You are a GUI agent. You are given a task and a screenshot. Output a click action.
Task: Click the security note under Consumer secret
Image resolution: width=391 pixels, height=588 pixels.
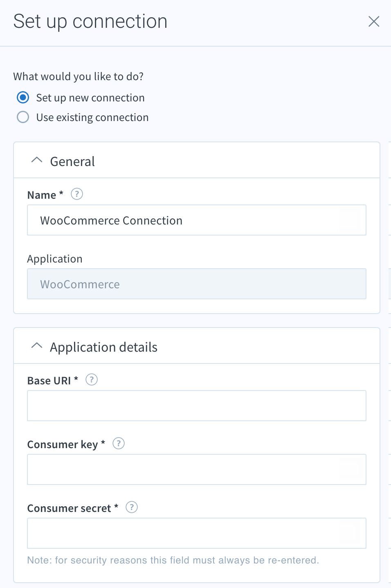pos(173,560)
